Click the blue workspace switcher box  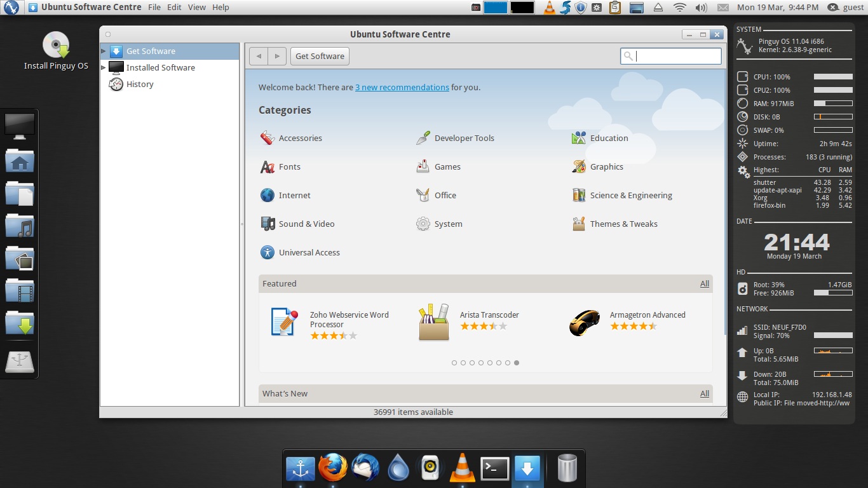[496, 8]
